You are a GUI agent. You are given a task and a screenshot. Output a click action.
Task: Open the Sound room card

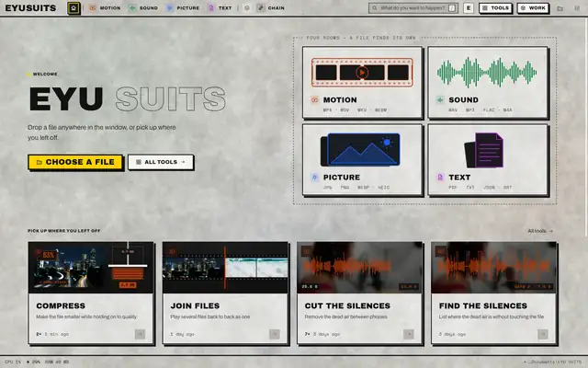pyautogui.click(x=488, y=82)
